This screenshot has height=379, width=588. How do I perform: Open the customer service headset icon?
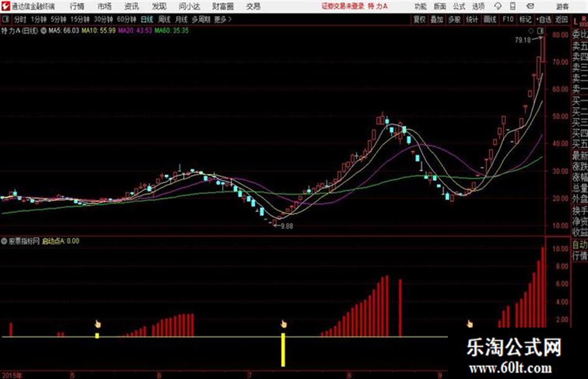click(x=498, y=6)
